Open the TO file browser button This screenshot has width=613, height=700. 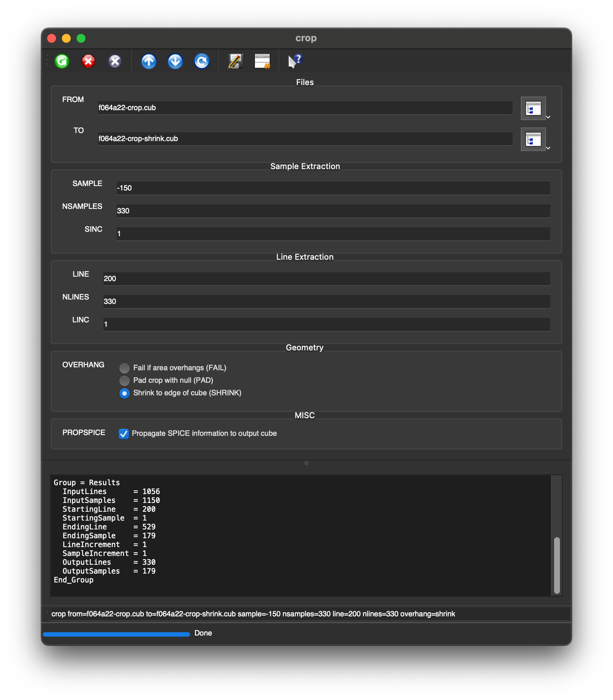click(533, 140)
